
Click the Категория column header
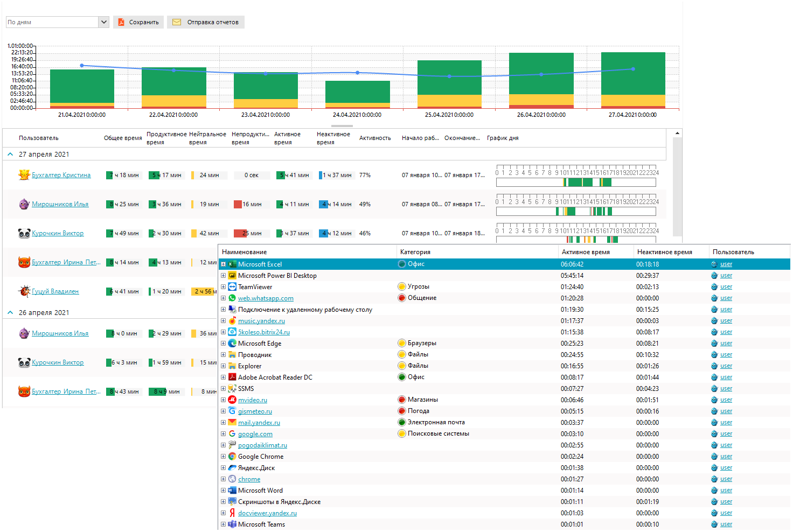click(415, 252)
